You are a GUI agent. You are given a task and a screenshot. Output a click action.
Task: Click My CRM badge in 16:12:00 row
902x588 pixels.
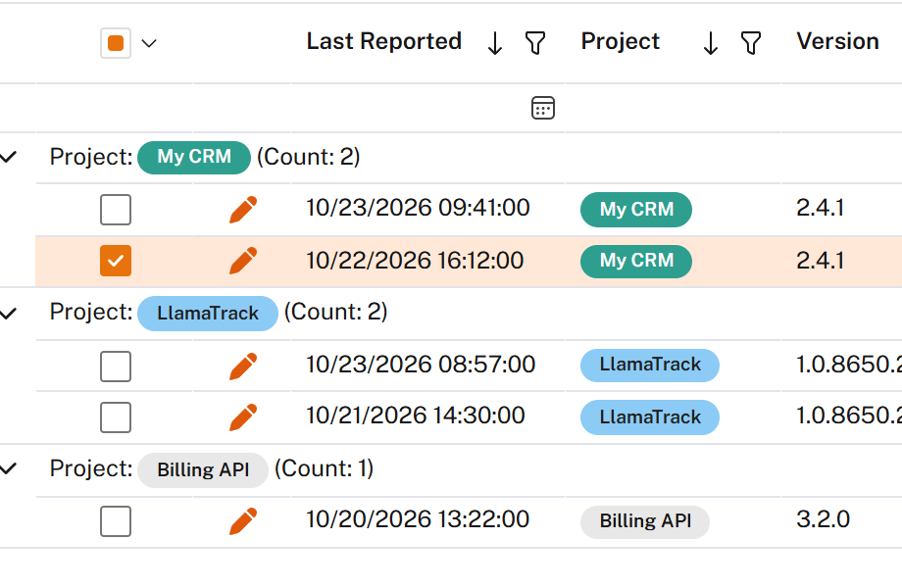tap(636, 261)
